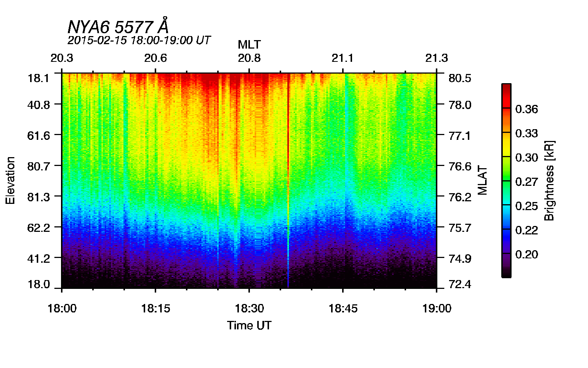Image resolution: width=588 pixels, height=368 pixels.
Task: Click the MLAT tick '80.5'
Action: [x=460, y=78]
